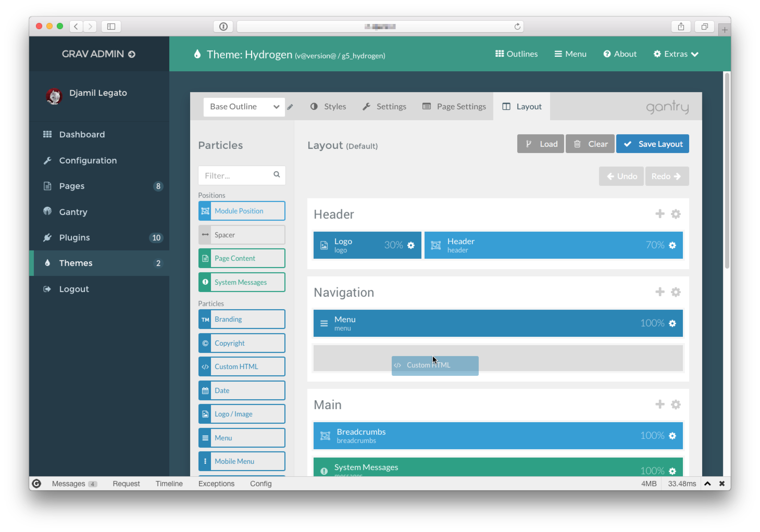This screenshot has height=532, width=760.
Task: Open the Page Settings tab
Action: pyautogui.click(x=454, y=107)
